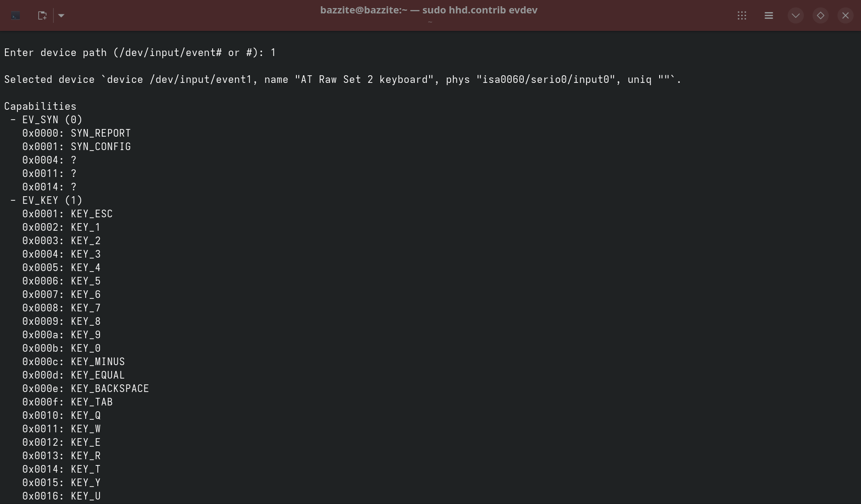Click the window title 'sudo hhd.contrib evdev'
This screenshot has width=861, height=504.
480,10
